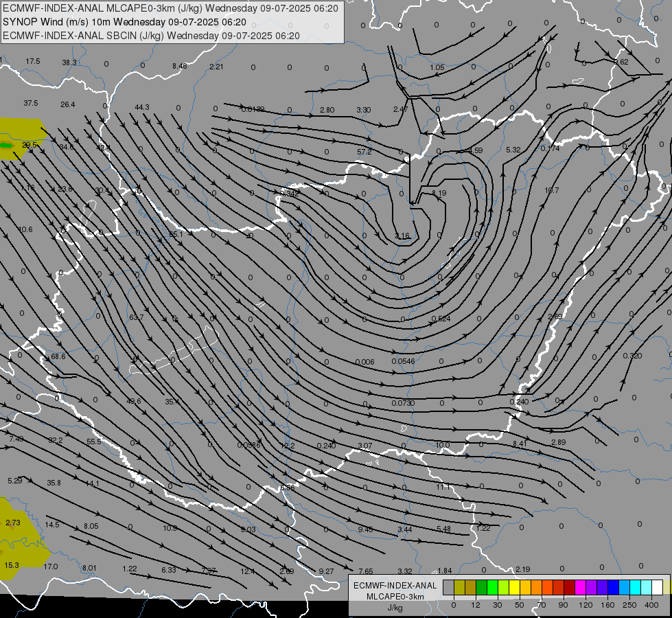Click the magenta legend swatch
Viewport: 672px width, 618px height.
point(581,587)
